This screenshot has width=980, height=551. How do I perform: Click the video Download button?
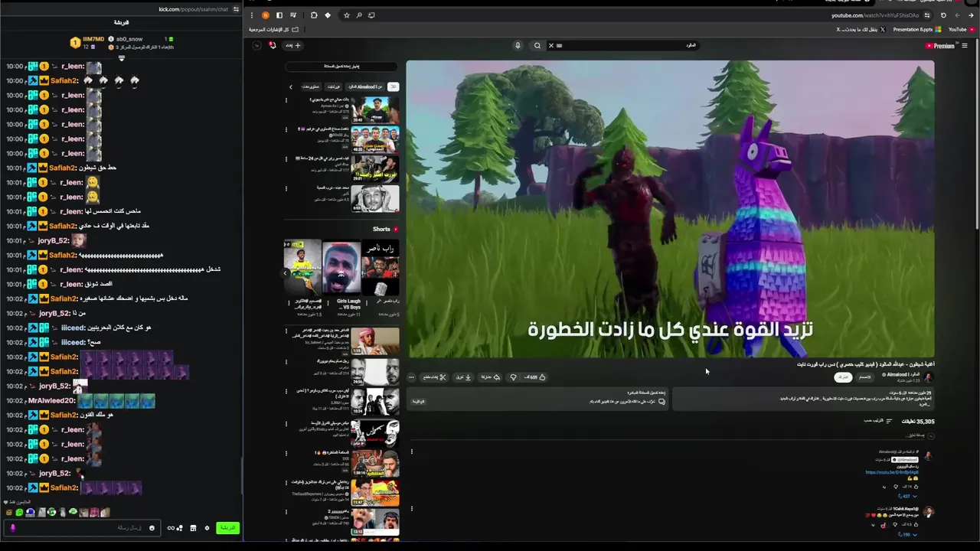pyautogui.click(x=464, y=377)
